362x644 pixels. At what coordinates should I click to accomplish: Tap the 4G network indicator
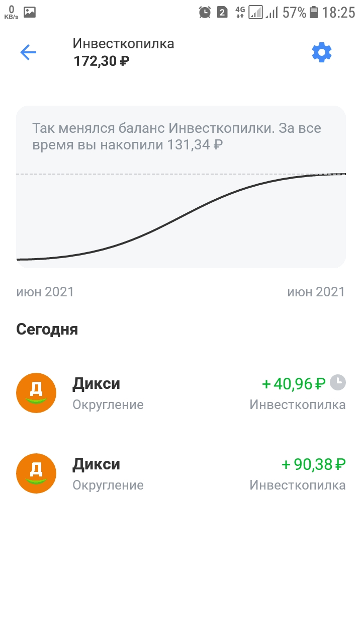pyautogui.click(x=240, y=12)
